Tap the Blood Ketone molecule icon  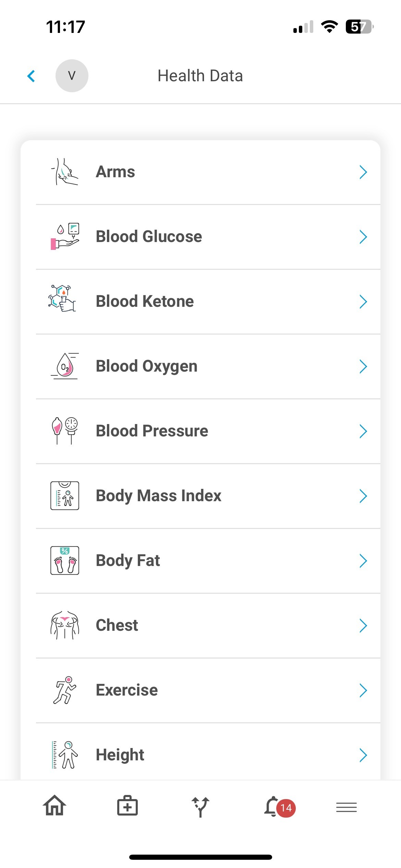62,298
